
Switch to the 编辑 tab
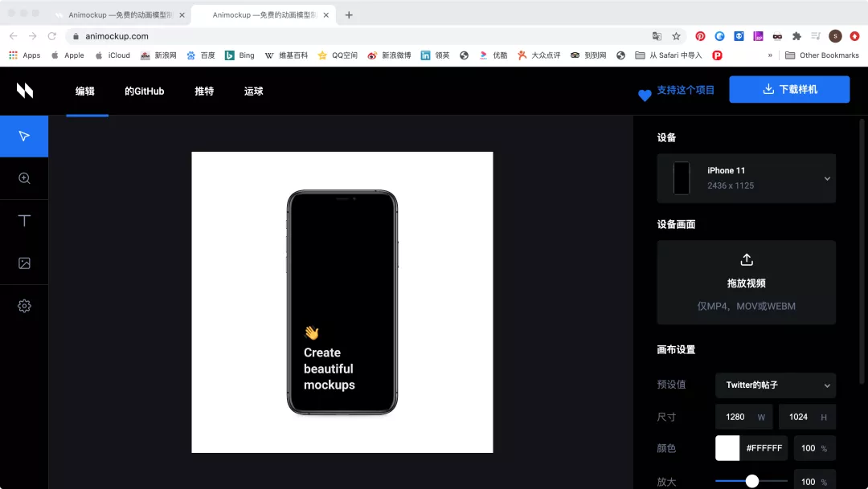tap(84, 91)
